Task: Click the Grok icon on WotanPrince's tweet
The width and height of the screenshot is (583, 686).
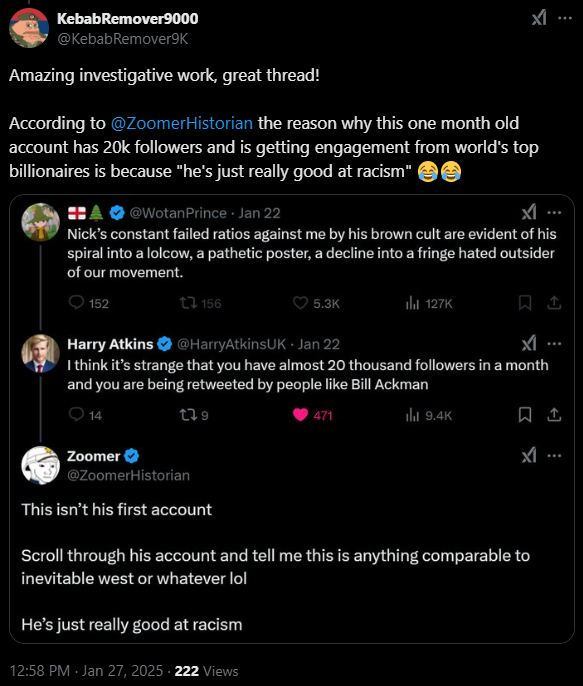Action: (x=529, y=213)
